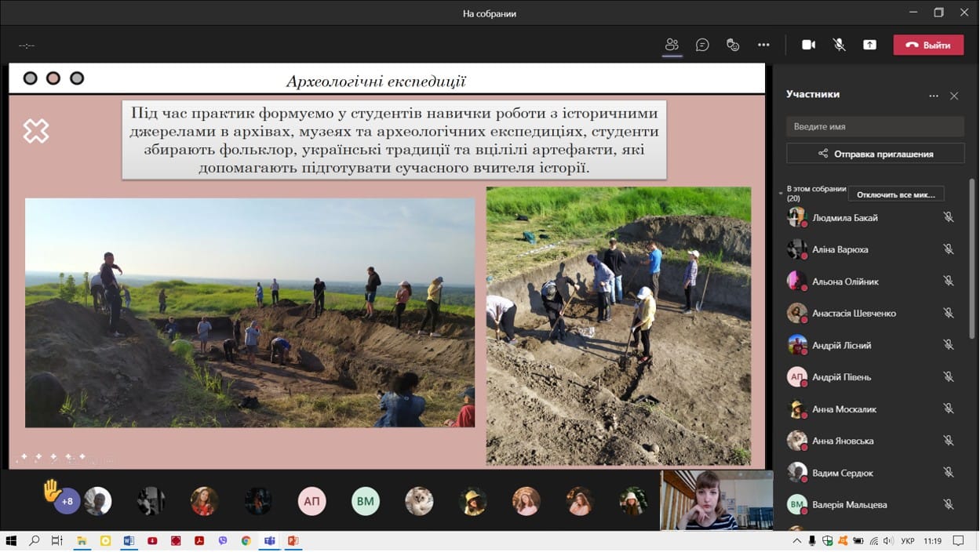Open the participants panel icon

672,45
